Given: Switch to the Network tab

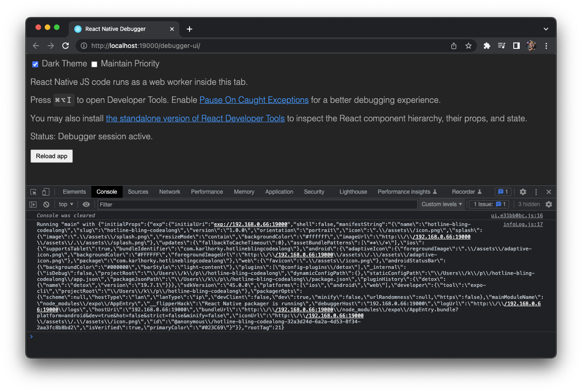Looking at the screenshot, I should [x=170, y=192].
